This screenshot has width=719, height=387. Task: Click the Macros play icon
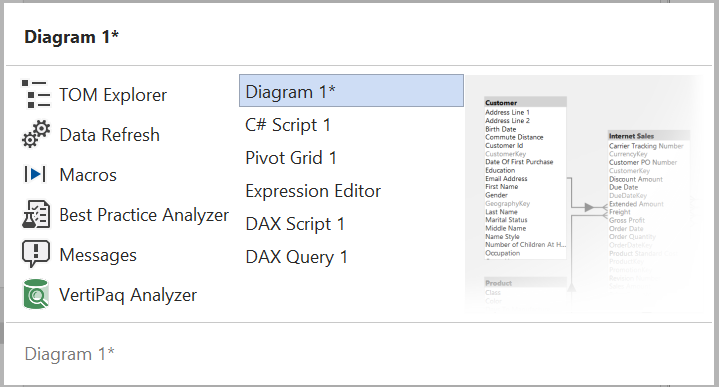[x=36, y=174]
